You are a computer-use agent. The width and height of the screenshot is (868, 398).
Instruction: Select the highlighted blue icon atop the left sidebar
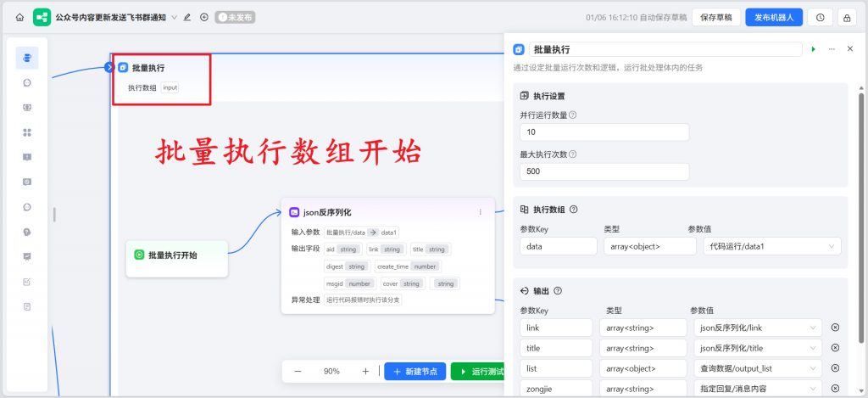point(27,58)
